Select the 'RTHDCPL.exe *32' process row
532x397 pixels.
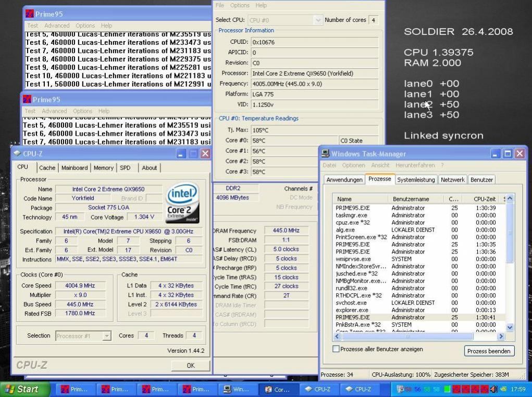[x=420, y=295]
